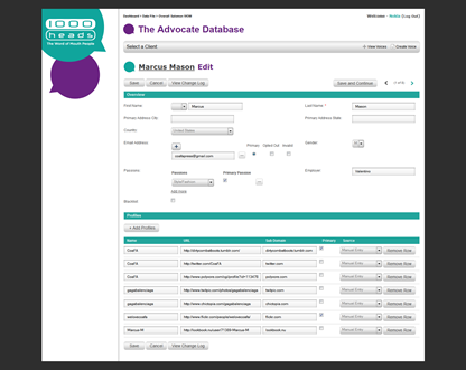Click the top Cancel button
467x371 pixels.
click(156, 83)
